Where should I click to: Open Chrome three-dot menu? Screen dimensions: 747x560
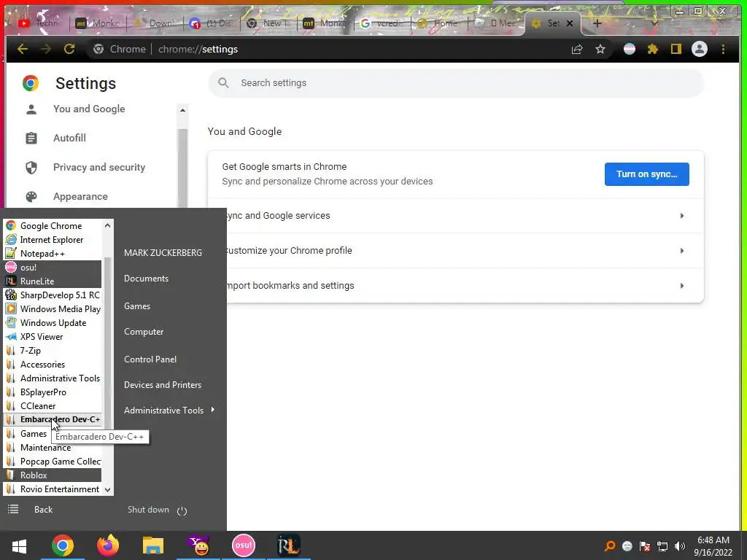[x=723, y=49]
